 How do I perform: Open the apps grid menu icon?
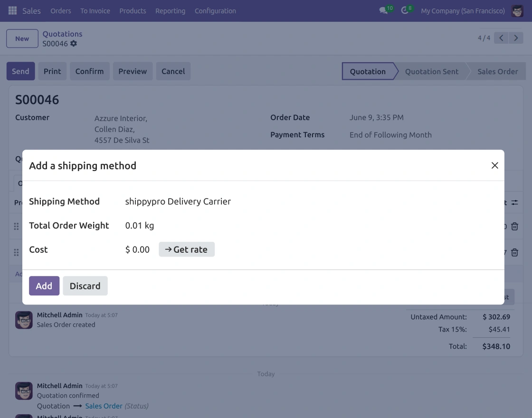coord(12,10)
